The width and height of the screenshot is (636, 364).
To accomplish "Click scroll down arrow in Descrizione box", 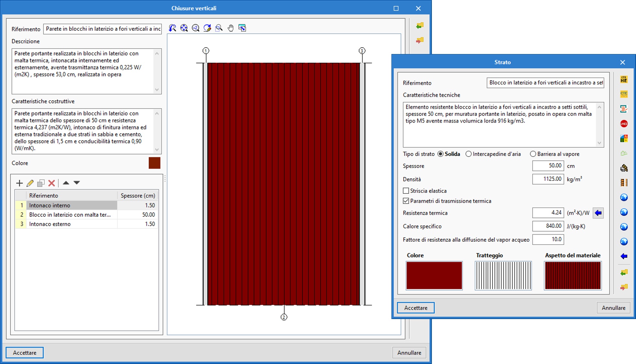I will pos(157,90).
